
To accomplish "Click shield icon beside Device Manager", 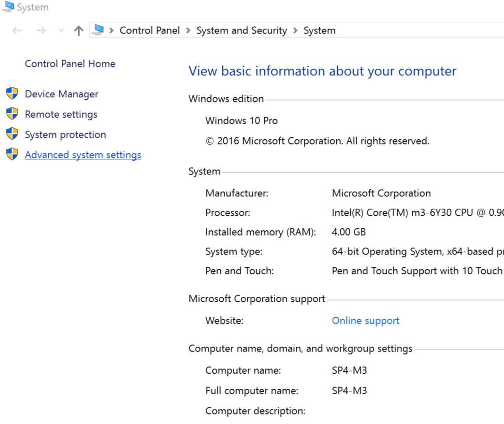I will pos(12,93).
